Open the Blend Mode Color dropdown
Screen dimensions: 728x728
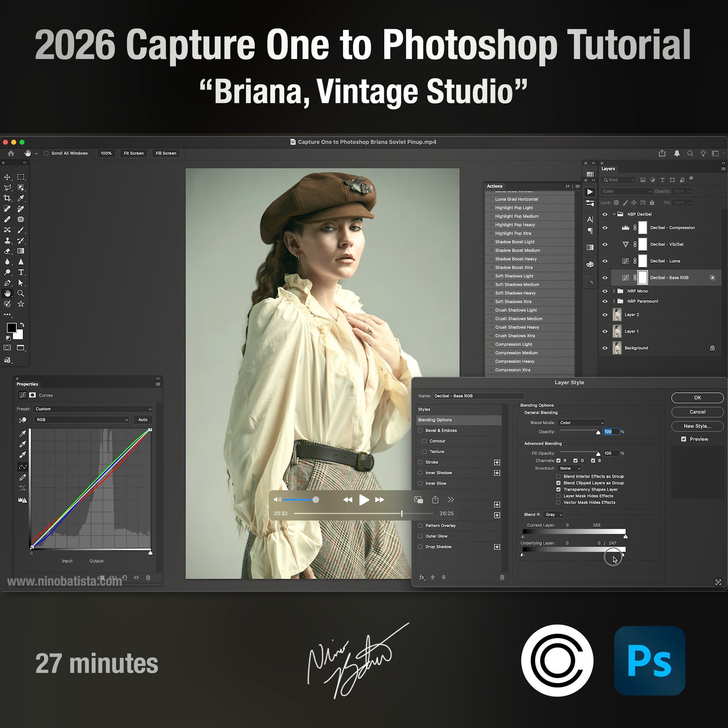581,423
